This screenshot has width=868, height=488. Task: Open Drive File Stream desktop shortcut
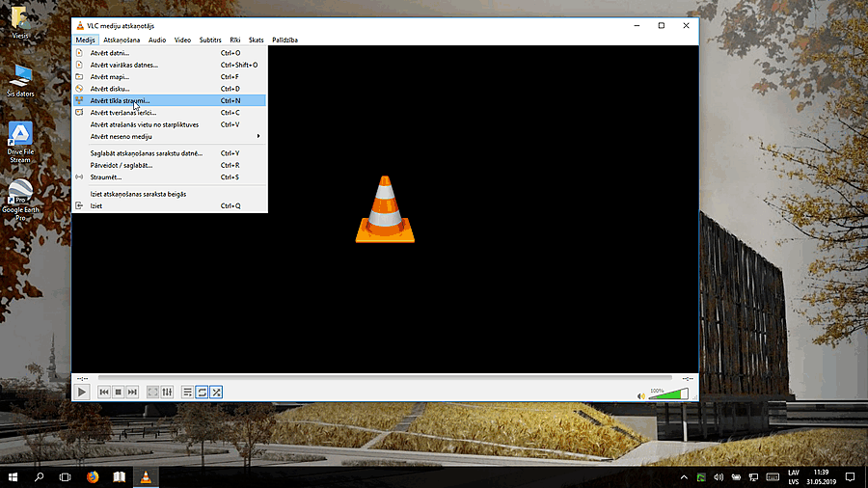click(20, 142)
